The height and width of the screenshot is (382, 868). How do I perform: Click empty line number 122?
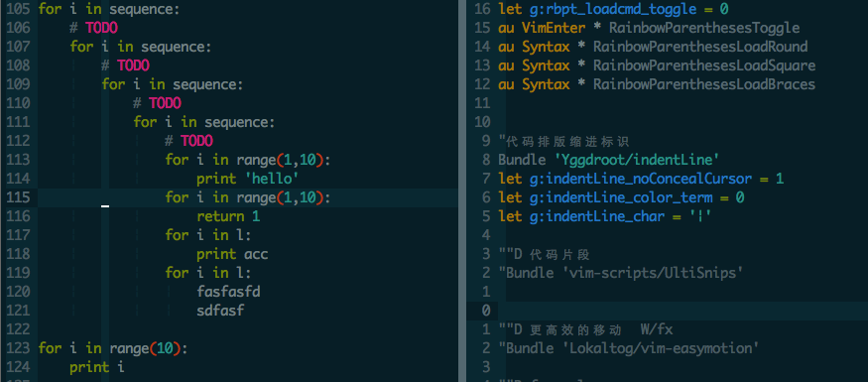coord(18,329)
